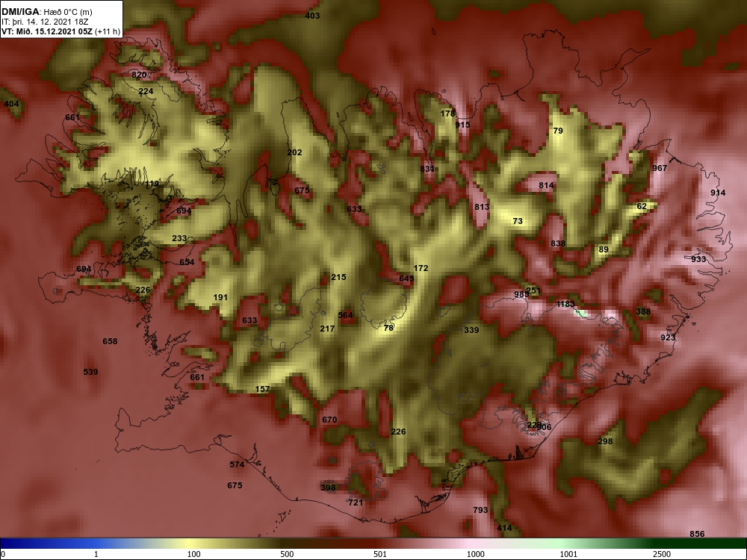Pick the map value 119
Viewport: 747px width, 560px height.
pyautogui.click(x=152, y=184)
